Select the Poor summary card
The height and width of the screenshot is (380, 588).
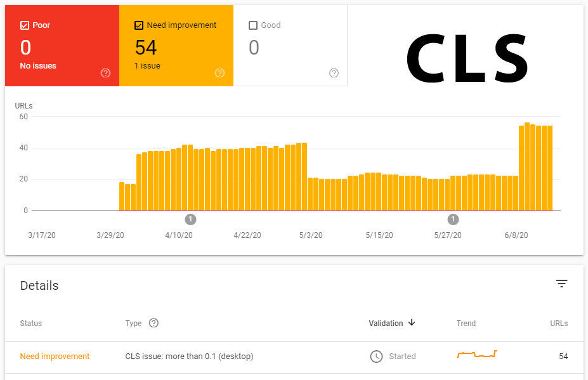[x=62, y=46]
